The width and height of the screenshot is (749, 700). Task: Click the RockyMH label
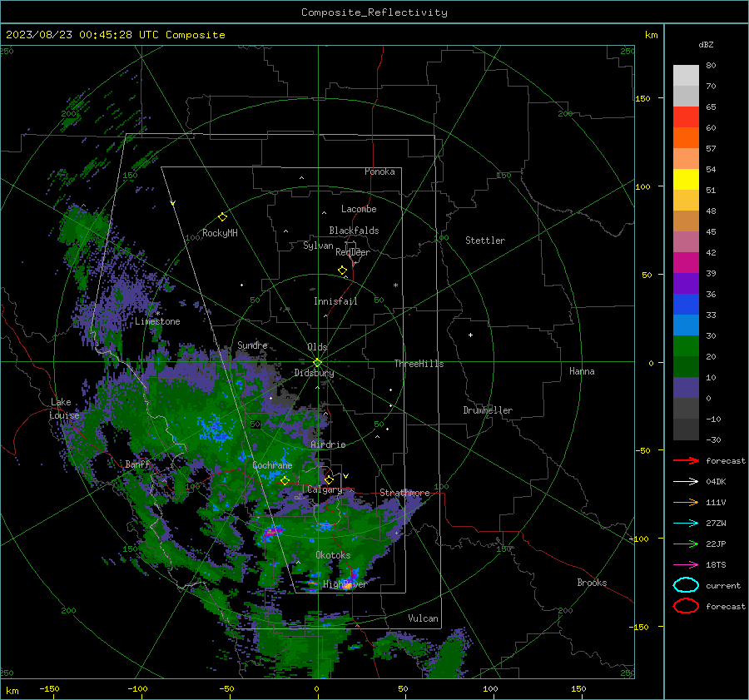click(x=220, y=233)
